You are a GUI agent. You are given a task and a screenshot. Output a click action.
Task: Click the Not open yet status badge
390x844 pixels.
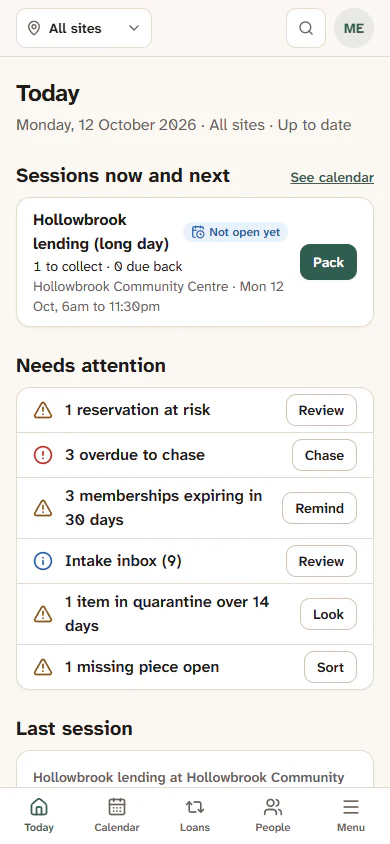[236, 233]
